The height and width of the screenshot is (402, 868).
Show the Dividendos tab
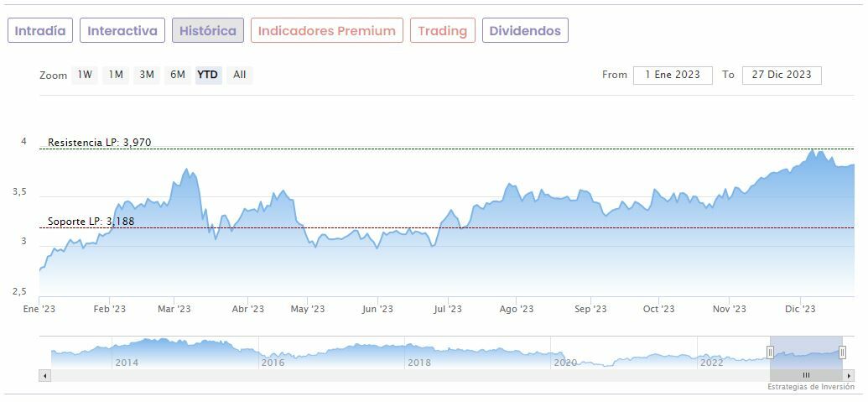pyautogui.click(x=525, y=31)
